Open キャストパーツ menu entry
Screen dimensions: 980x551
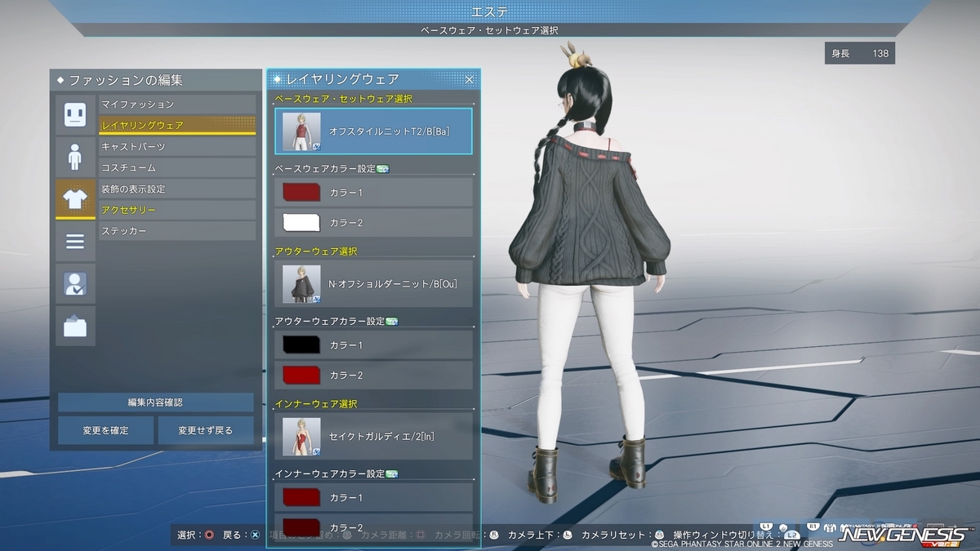(177, 147)
